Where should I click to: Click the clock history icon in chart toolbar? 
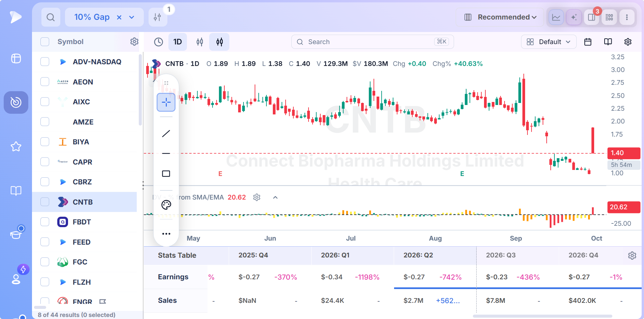click(158, 42)
